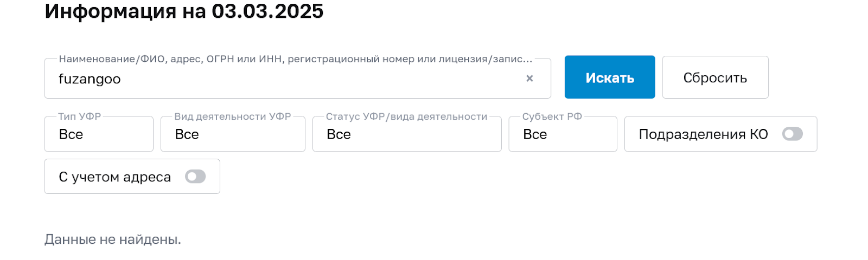
Task: Expand the Вид деятельности УФР dropdown
Action: pos(233,134)
